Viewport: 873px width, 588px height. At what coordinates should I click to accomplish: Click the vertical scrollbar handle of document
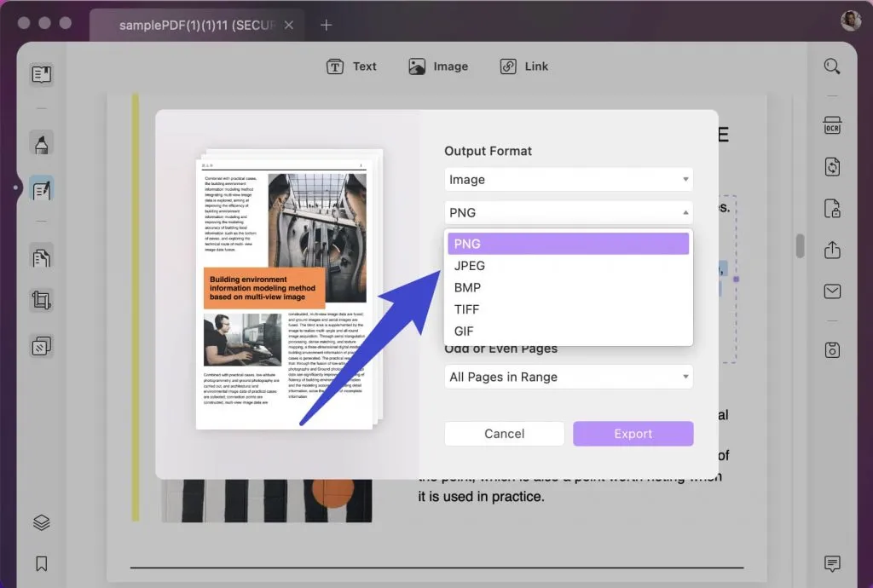(800, 246)
